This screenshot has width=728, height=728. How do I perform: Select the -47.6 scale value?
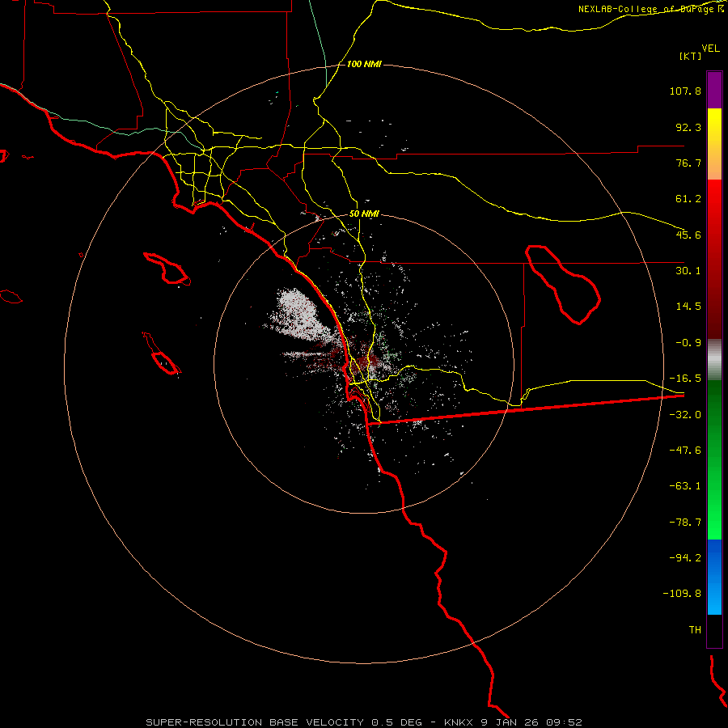[685, 451]
